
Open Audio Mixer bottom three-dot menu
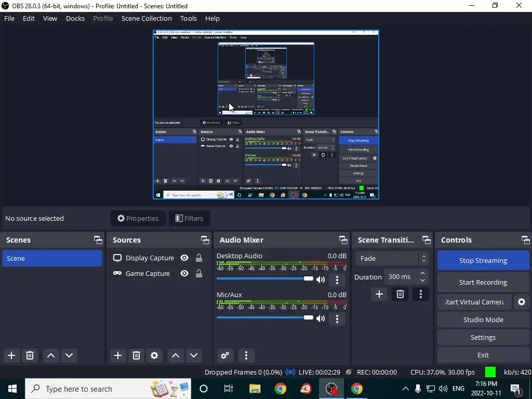coord(246,355)
